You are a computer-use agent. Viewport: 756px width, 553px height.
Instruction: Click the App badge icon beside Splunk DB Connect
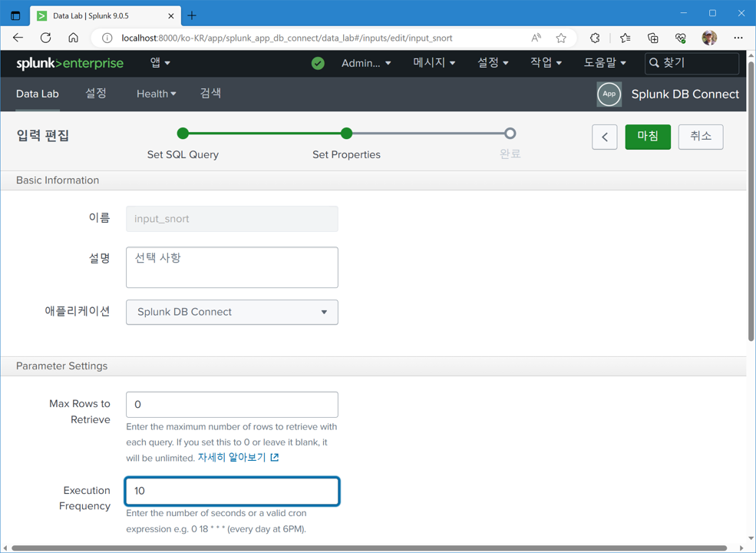click(609, 94)
